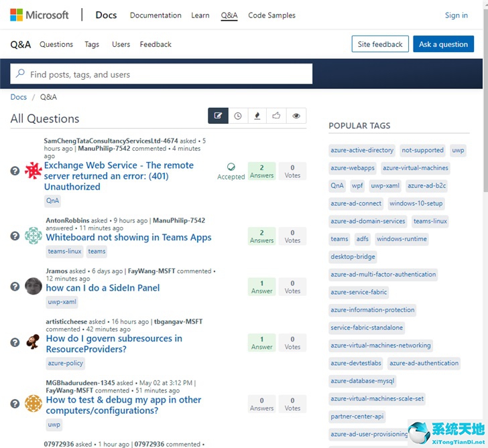Sort questions by votes thumbs-up icon
The width and height of the screenshot is (488, 448).
pyautogui.click(x=276, y=116)
